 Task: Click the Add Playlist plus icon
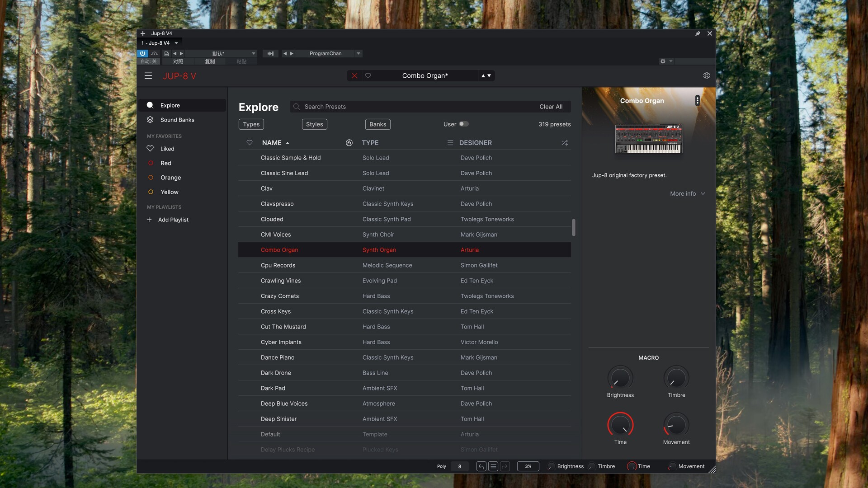coord(149,220)
